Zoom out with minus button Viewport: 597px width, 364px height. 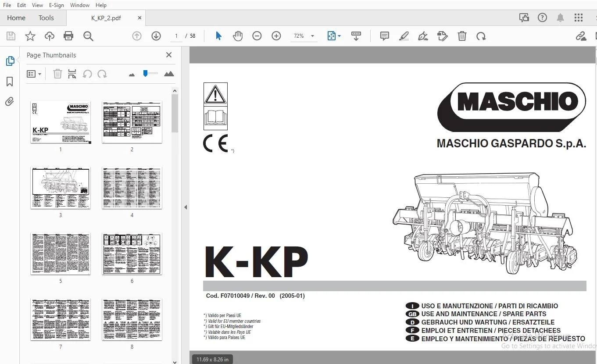[x=257, y=36]
